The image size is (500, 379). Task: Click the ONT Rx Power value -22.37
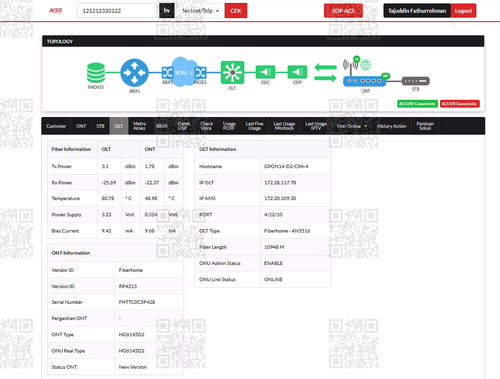[x=152, y=183]
